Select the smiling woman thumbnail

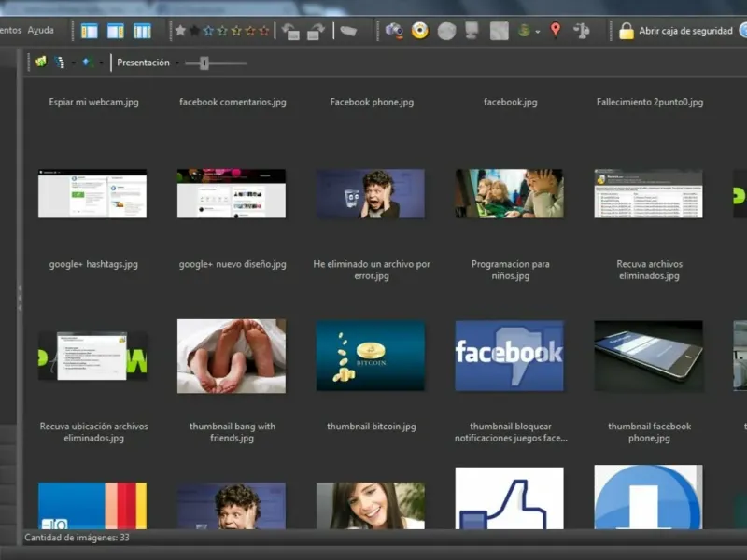[371, 506]
